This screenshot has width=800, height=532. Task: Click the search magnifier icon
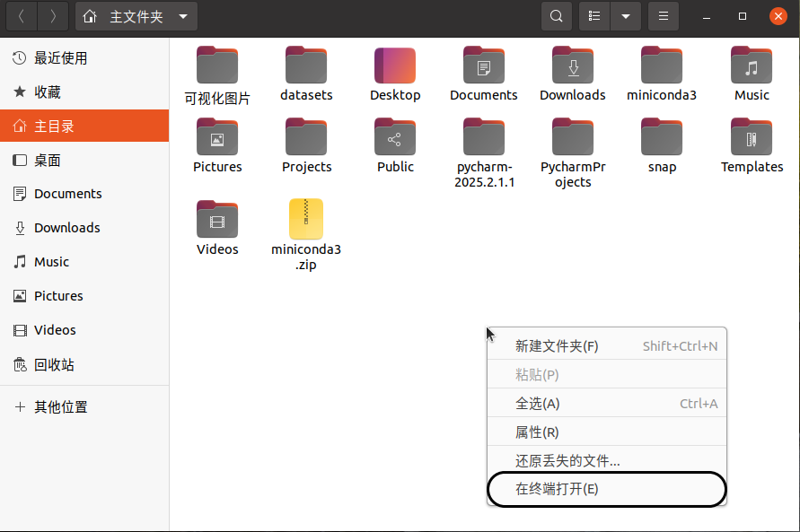tap(557, 16)
